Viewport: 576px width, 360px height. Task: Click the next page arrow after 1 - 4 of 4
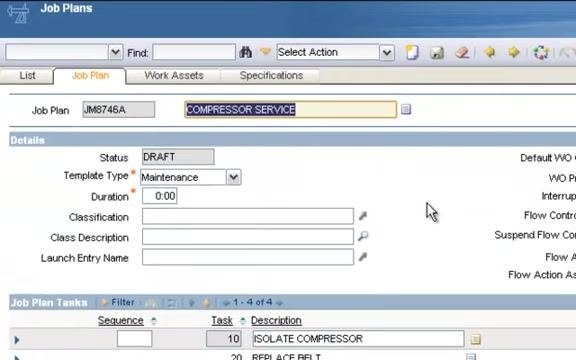tap(279, 303)
